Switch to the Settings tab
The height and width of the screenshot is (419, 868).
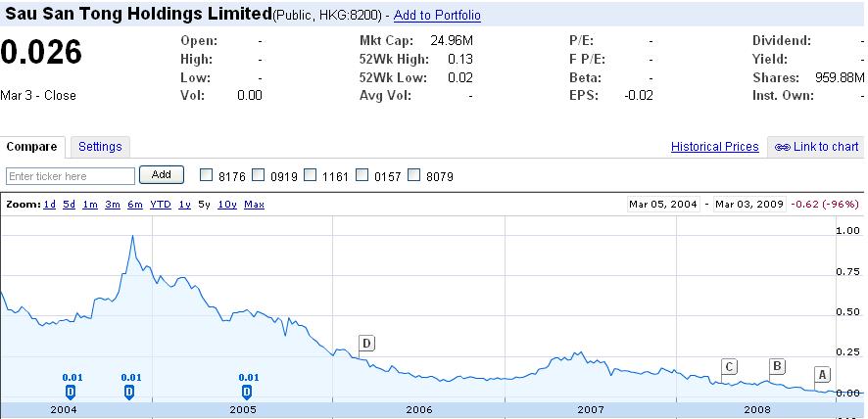[x=100, y=147]
